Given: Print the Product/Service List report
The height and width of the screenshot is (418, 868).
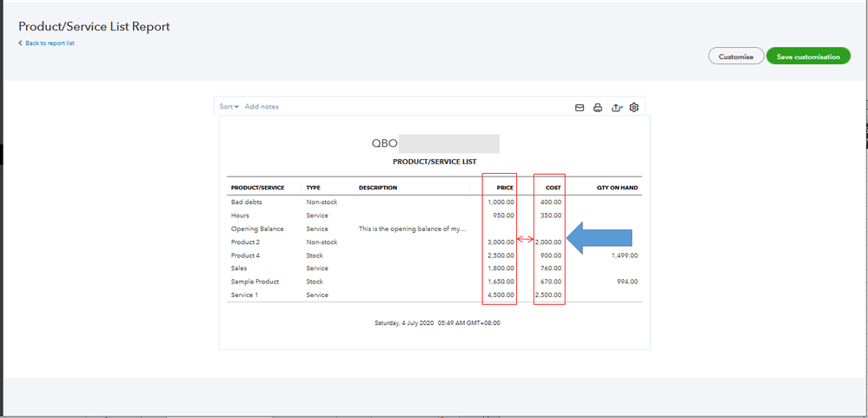Looking at the screenshot, I should click(x=598, y=108).
